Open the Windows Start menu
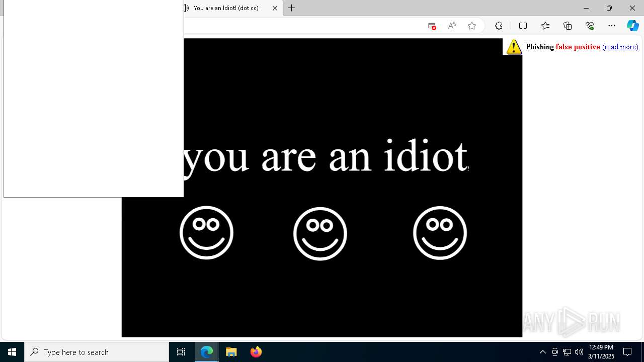Screen dimensions: 644x362 pyautogui.click(x=12, y=352)
